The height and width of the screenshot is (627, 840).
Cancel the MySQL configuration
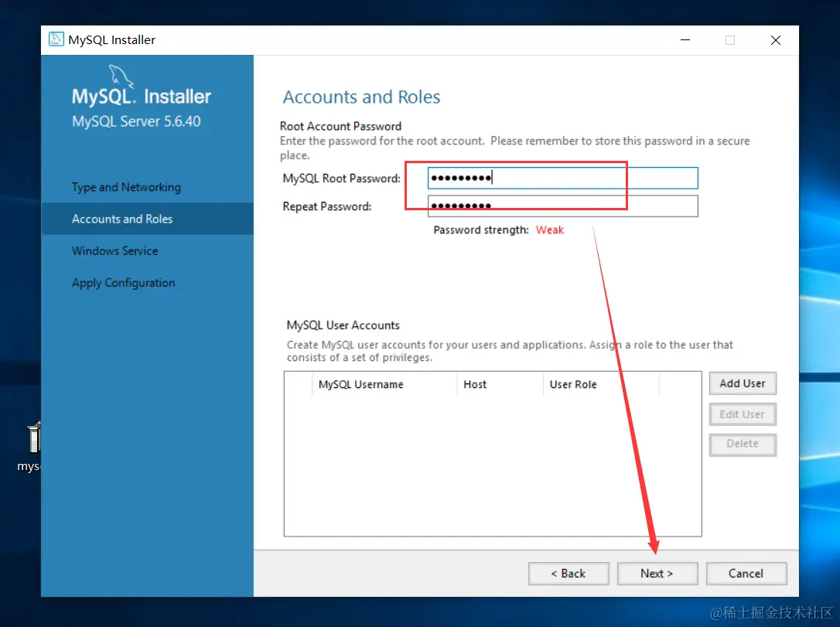[x=746, y=574]
